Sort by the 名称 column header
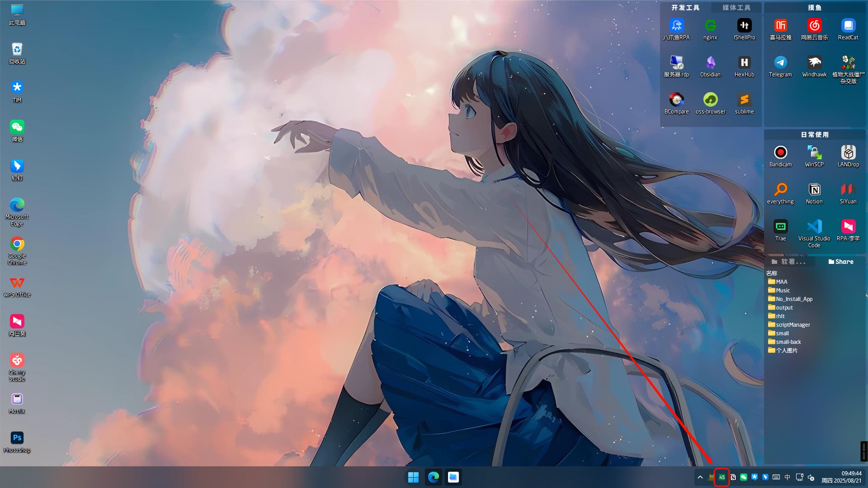 (772, 273)
